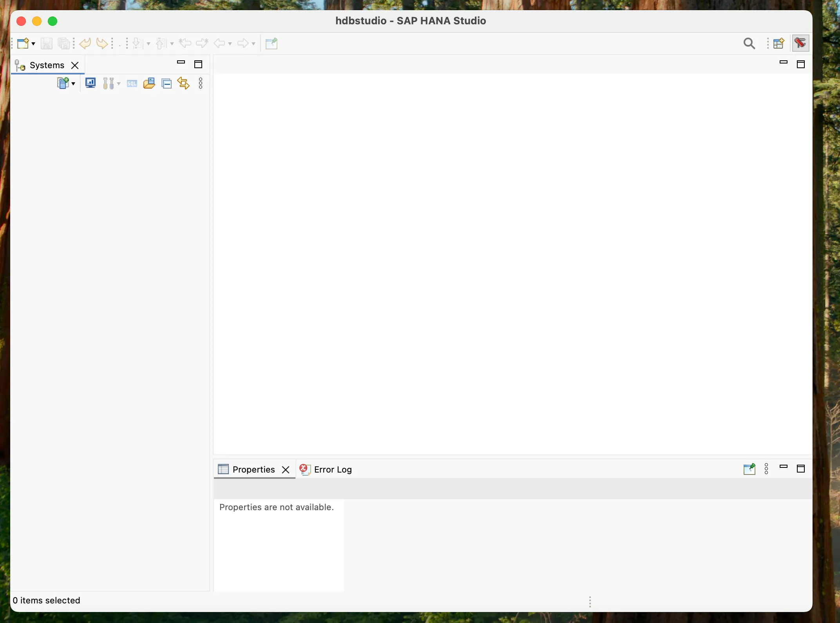Close the Systems view tab
This screenshot has width=840, height=623.
coord(75,65)
